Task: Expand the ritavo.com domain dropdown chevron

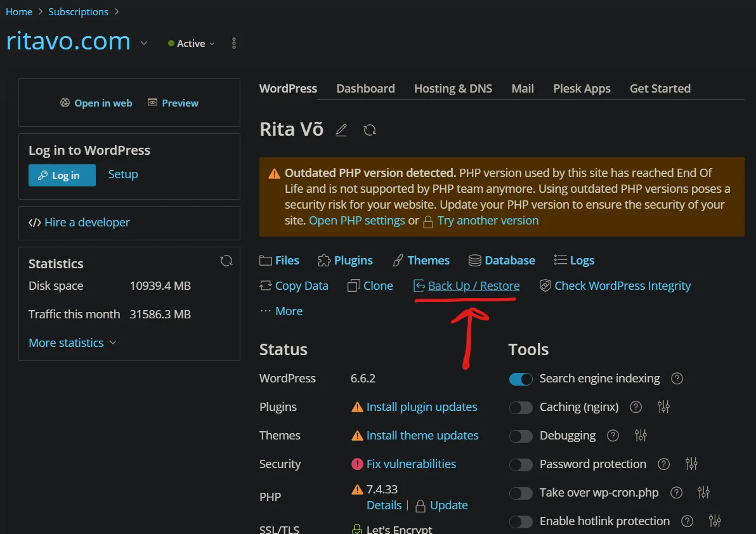Action: pyautogui.click(x=144, y=43)
